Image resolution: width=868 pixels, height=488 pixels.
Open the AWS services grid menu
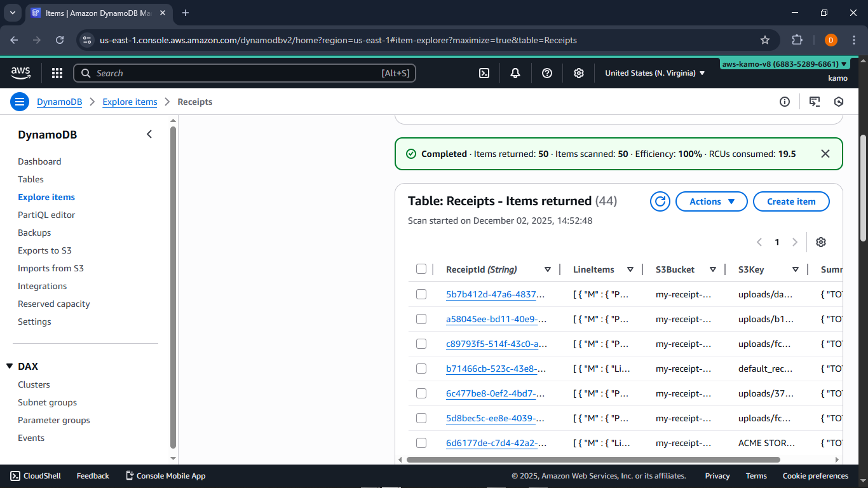[57, 73]
